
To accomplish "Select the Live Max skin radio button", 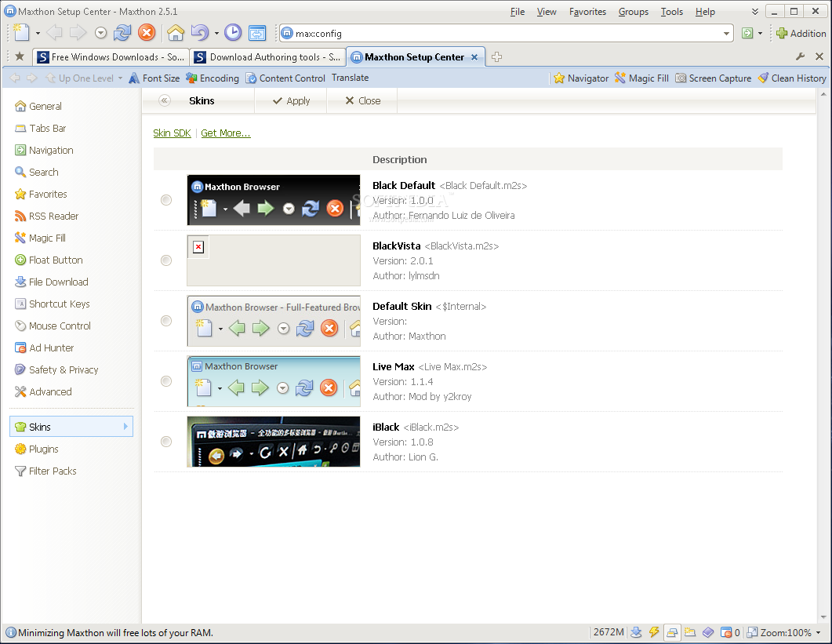I will click(166, 381).
